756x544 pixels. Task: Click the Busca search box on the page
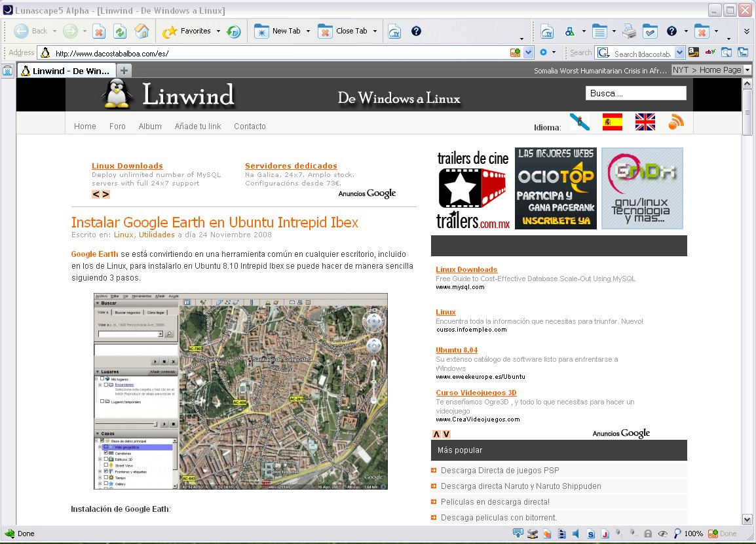pyautogui.click(x=636, y=93)
